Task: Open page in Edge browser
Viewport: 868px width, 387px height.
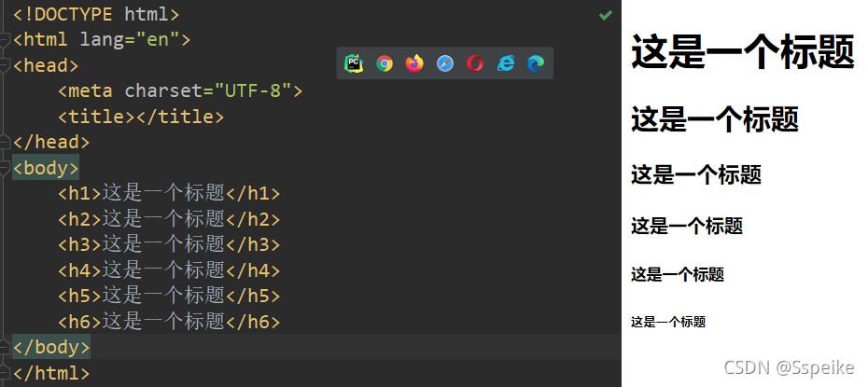Action: tap(536, 63)
